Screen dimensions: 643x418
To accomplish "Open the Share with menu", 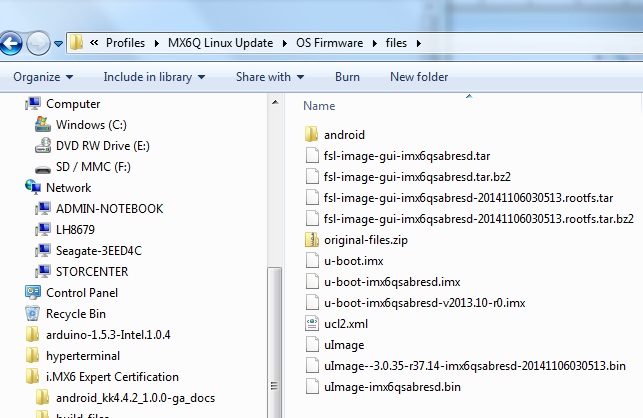I will 270,77.
